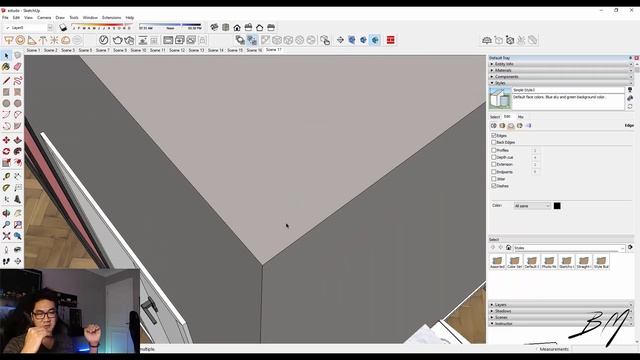The width and height of the screenshot is (640, 360).
Task: Click the Simple Style3 name field
Action: coord(568,90)
